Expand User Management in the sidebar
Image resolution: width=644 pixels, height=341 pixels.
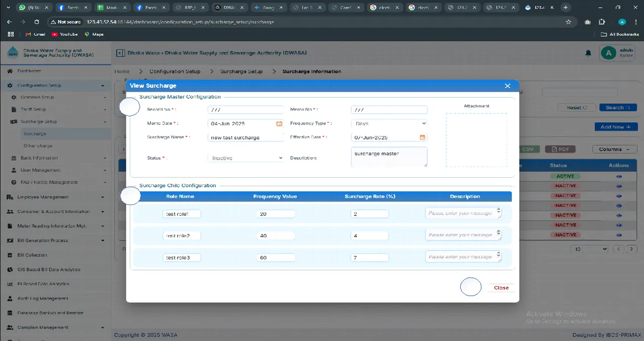coord(58,170)
